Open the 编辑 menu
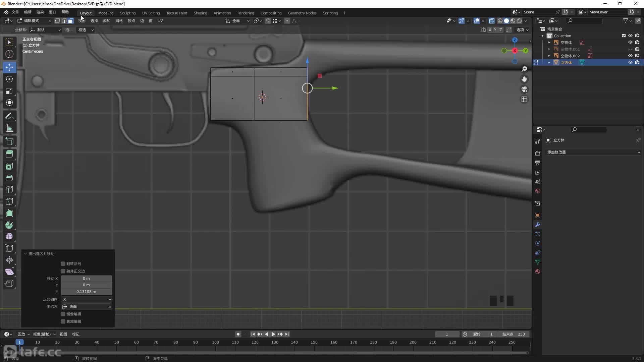The image size is (644, 362). [x=28, y=12]
